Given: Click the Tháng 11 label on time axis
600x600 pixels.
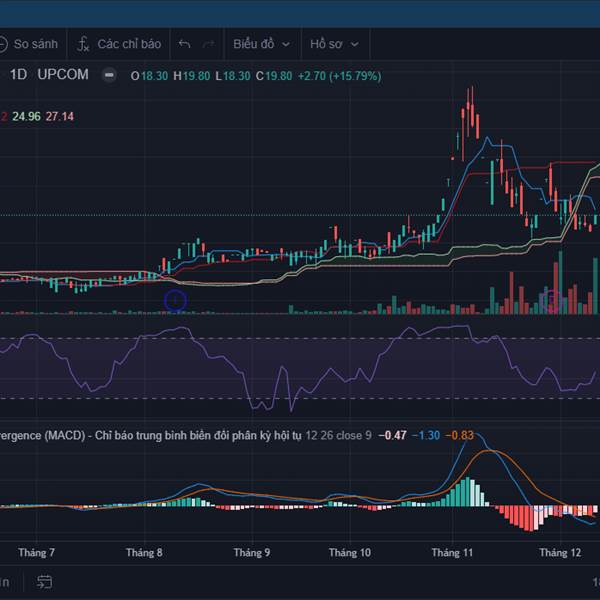Looking at the screenshot, I should tap(452, 552).
